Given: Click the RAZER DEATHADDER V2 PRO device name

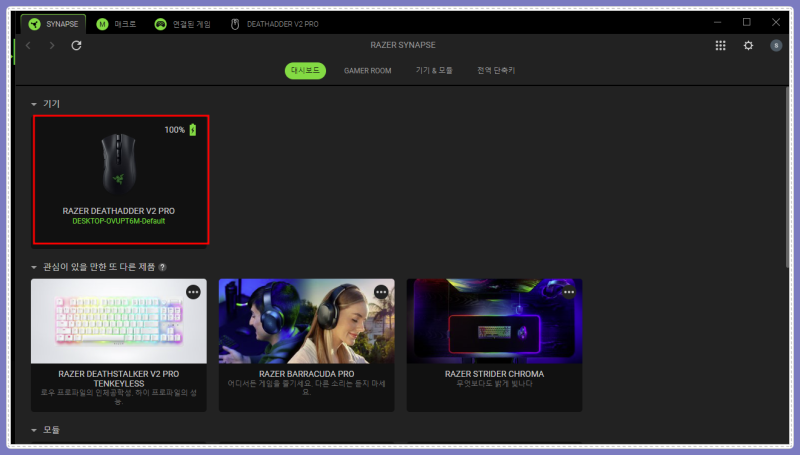Looking at the screenshot, I should tap(119, 211).
